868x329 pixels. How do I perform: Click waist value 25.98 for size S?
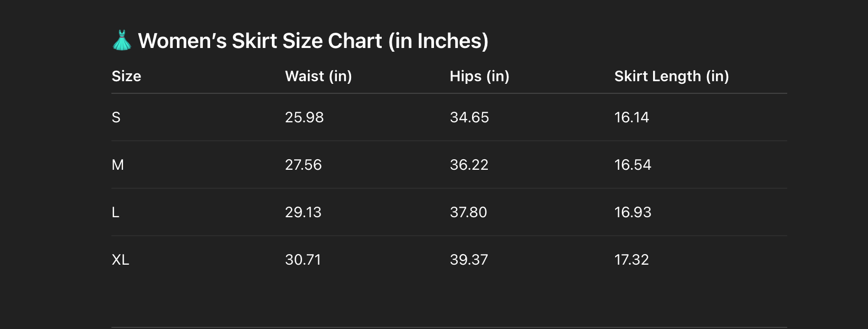pos(304,118)
